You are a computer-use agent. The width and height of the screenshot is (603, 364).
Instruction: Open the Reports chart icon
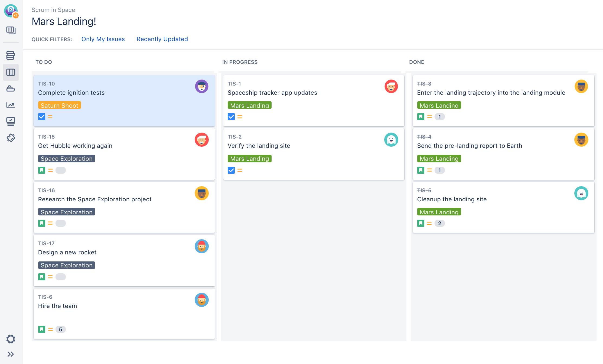pos(12,104)
